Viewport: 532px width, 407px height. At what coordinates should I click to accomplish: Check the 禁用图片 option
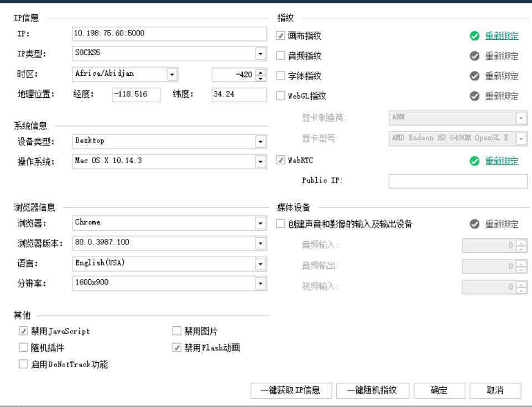click(177, 331)
